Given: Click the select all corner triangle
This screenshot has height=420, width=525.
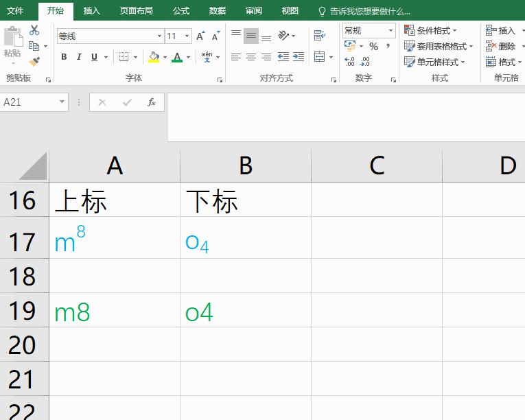Looking at the screenshot, I should tap(33, 166).
